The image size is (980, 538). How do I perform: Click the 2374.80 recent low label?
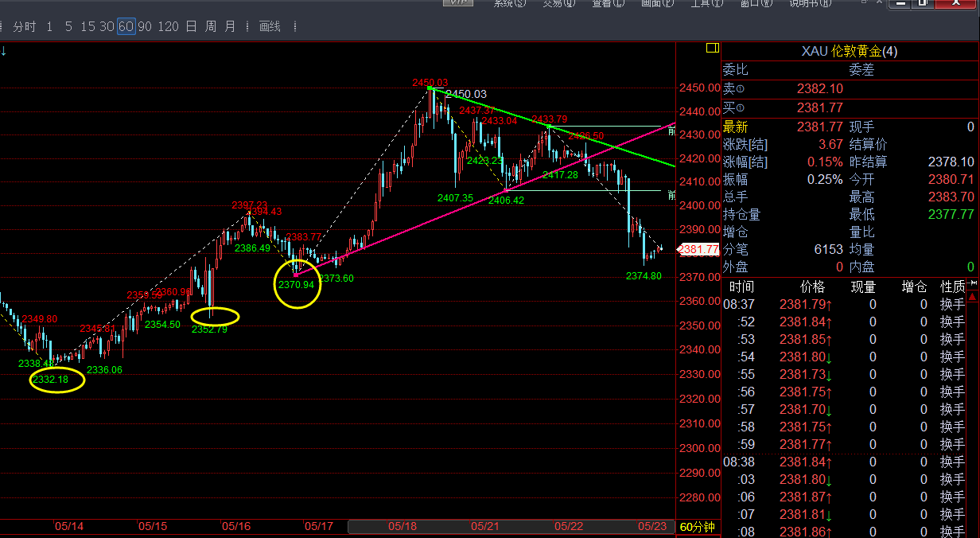coord(644,276)
